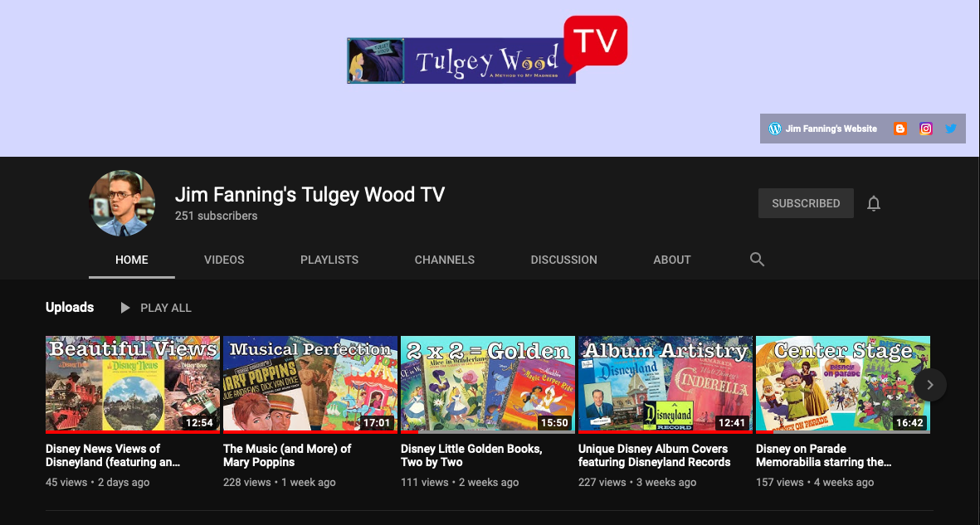
Task: Select the Discussion tab
Action: pos(563,260)
